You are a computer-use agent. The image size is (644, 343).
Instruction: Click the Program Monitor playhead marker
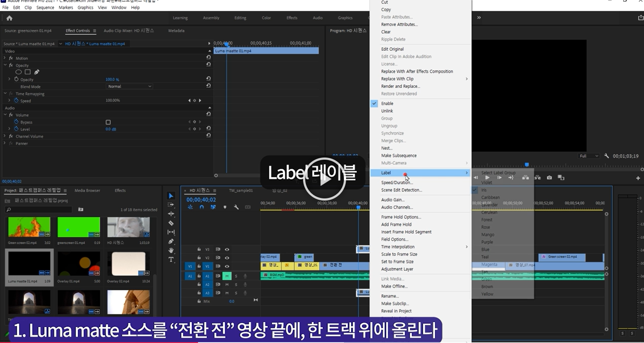[526, 164]
